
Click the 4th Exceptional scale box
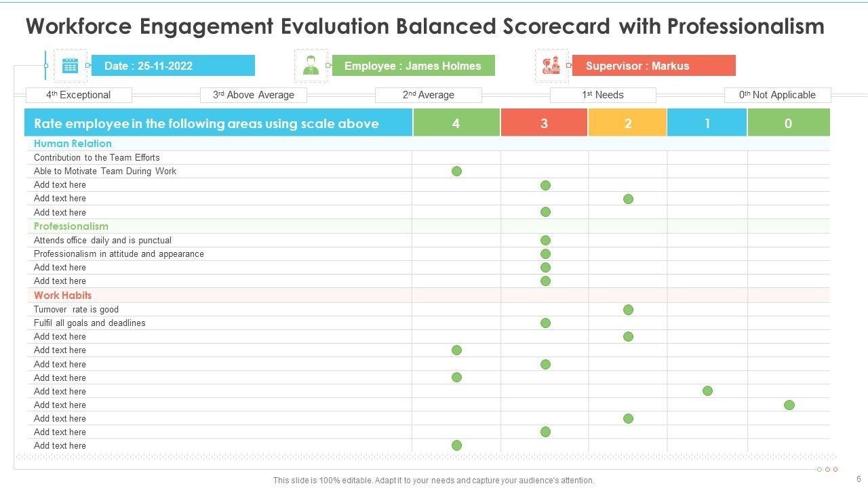click(79, 95)
